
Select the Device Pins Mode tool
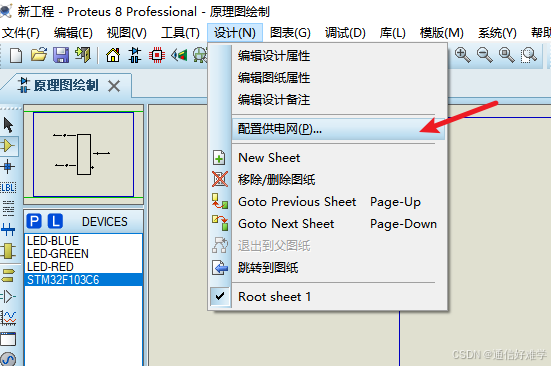(x=8, y=296)
